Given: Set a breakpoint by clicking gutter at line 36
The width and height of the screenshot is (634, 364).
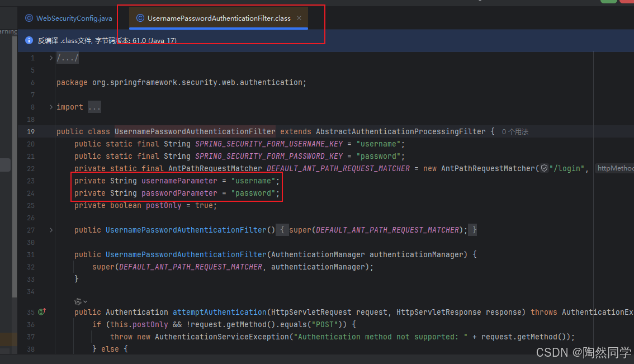Looking at the screenshot, I should coord(44,324).
